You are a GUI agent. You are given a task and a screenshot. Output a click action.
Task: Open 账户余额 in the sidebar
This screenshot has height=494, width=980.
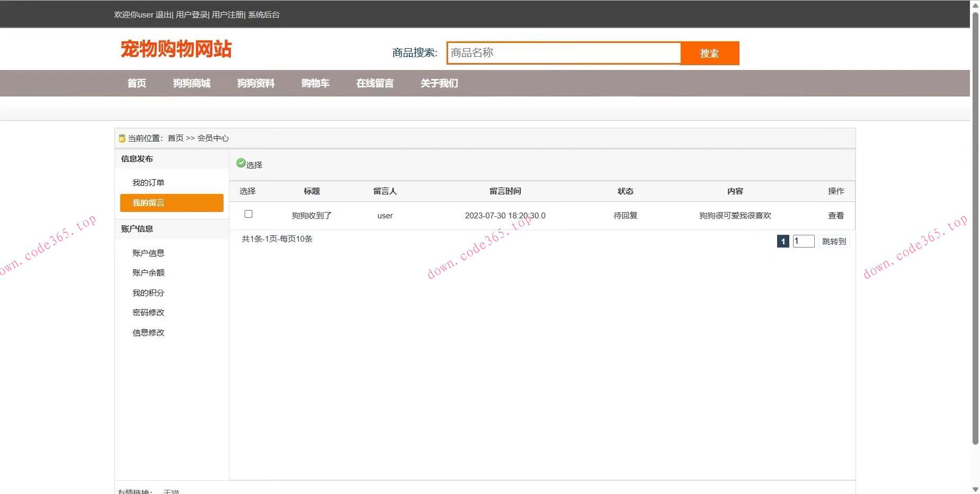(x=148, y=273)
